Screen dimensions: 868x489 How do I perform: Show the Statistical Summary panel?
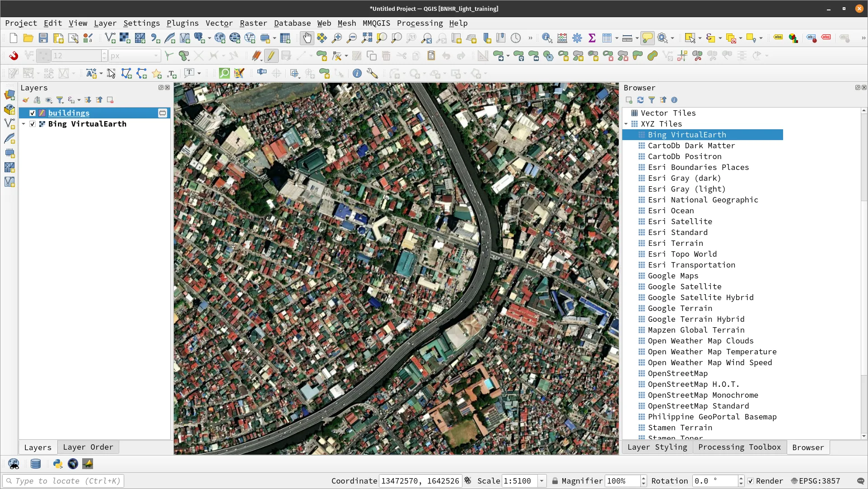(592, 38)
